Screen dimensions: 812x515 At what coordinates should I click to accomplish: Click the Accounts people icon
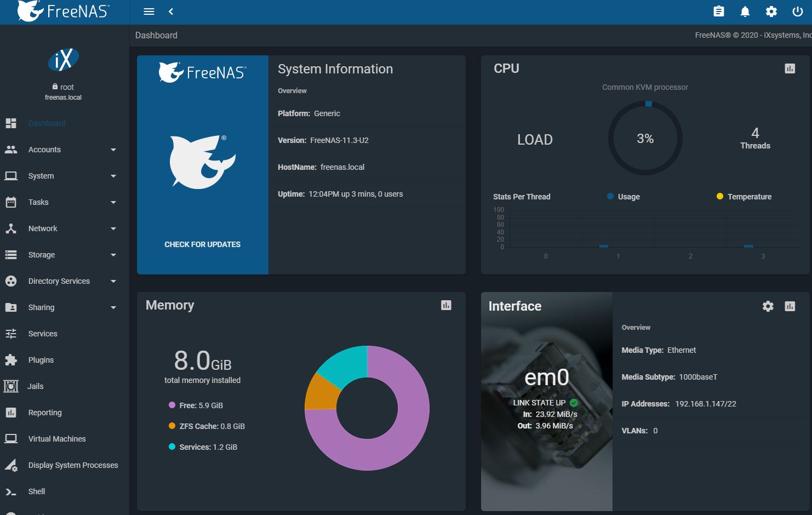pos(11,150)
